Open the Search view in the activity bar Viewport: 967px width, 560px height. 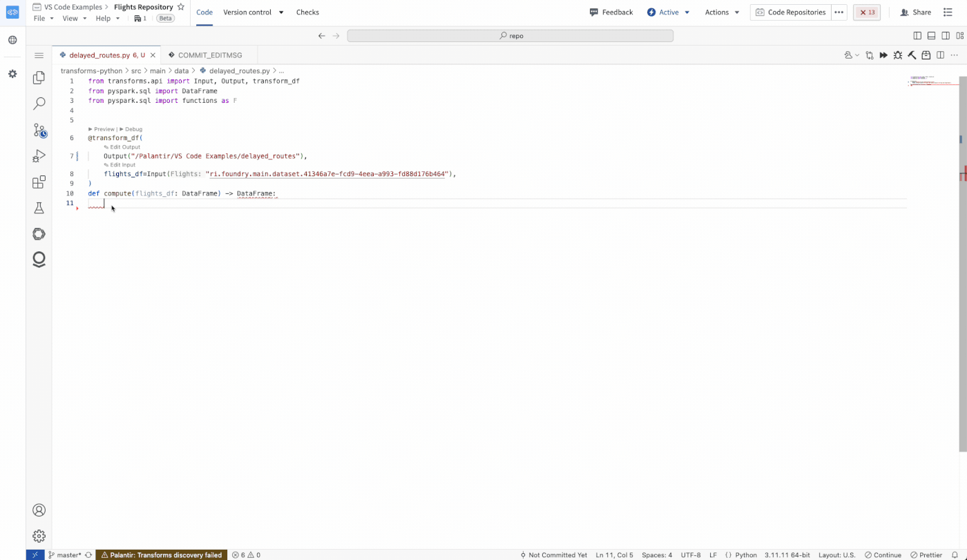point(39,104)
